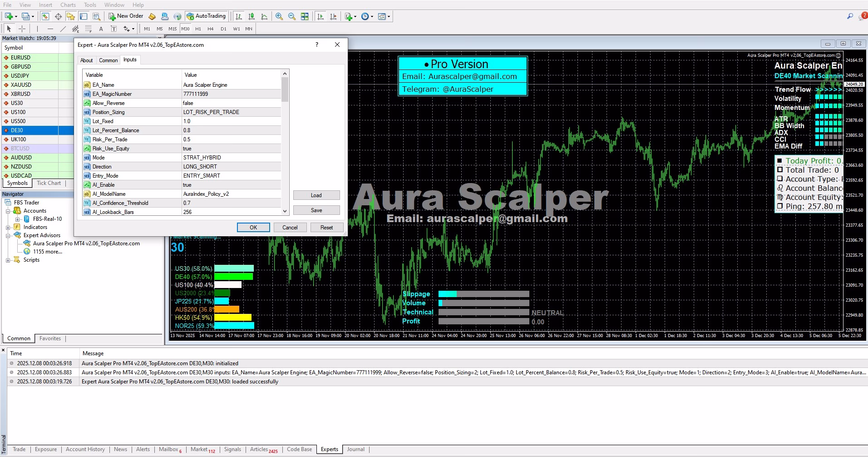Switch chart to Bar chart icon
The height and width of the screenshot is (457, 868).
click(x=239, y=16)
